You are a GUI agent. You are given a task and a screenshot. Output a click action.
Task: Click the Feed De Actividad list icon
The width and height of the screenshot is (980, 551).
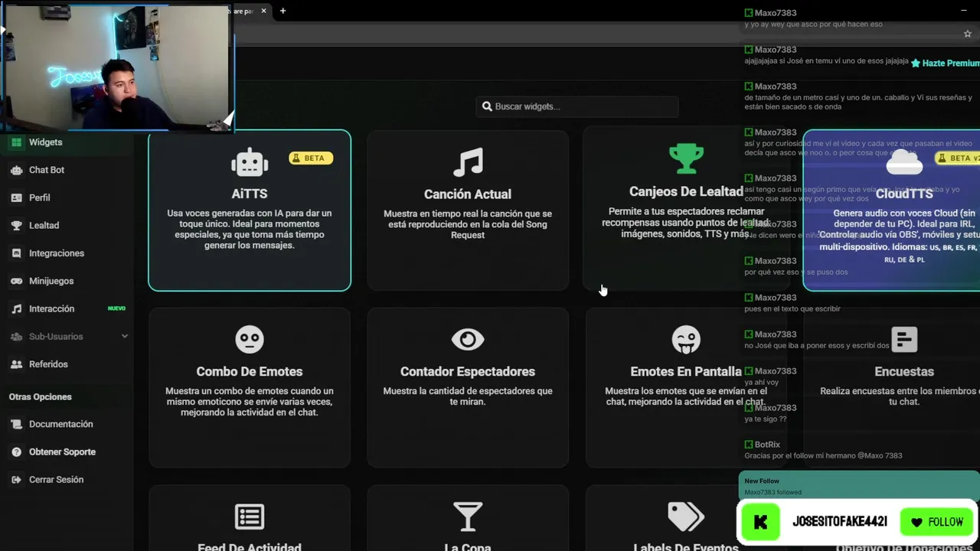click(x=250, y=517)
